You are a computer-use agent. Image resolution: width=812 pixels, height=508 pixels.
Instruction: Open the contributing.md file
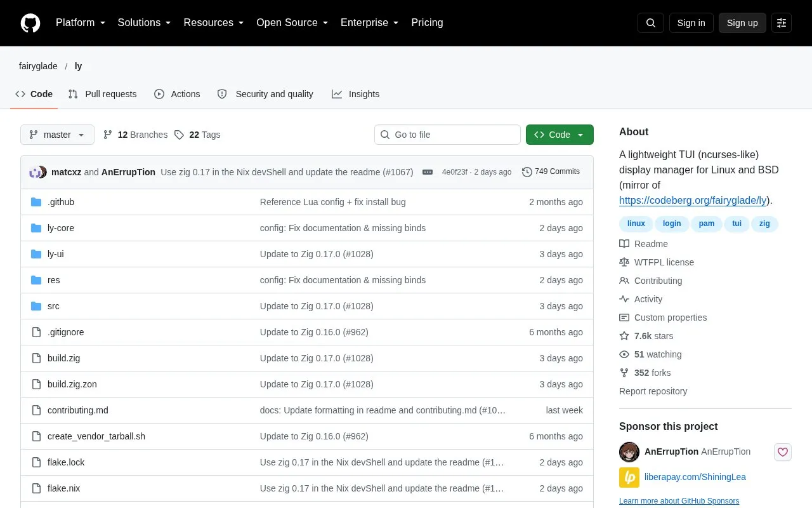[x=78, y=410]
